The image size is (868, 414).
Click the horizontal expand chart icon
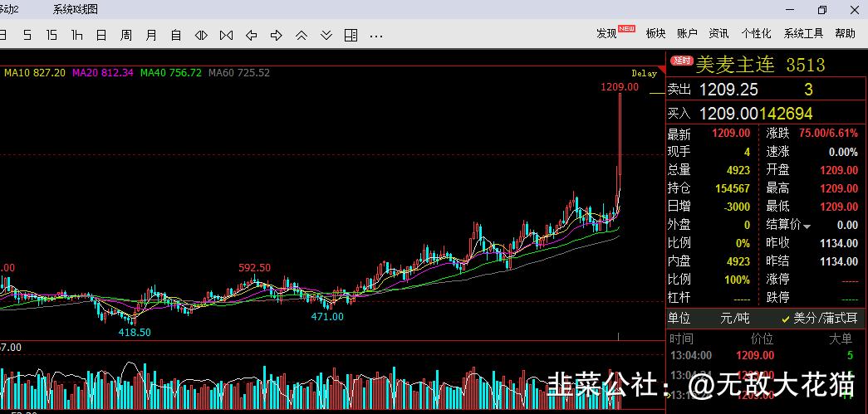[x=201, y=35]
